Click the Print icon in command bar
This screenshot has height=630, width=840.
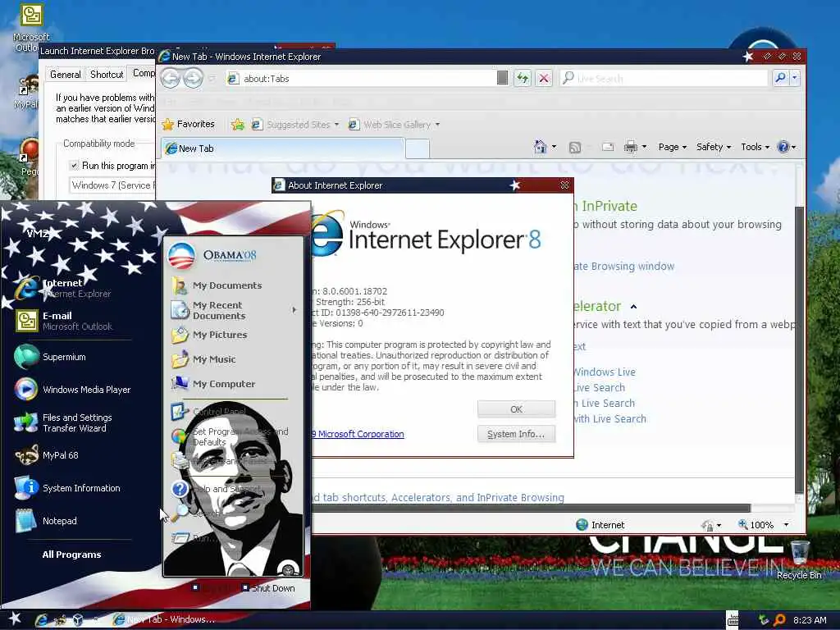tap(631, 147)
